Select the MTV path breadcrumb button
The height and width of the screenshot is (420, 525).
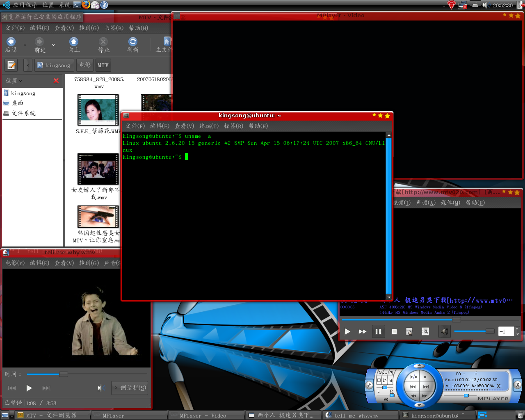pyautogui.click(x=103, y=65)
